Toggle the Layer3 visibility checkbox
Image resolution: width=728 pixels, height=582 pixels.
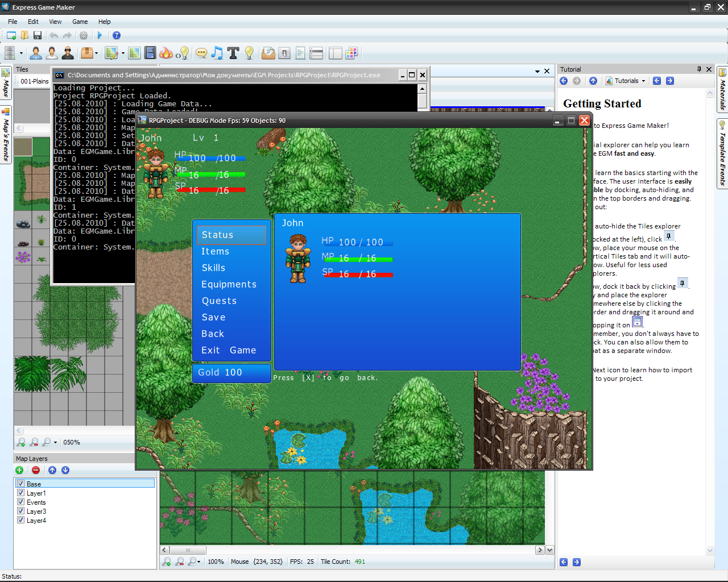coord(21,511)
